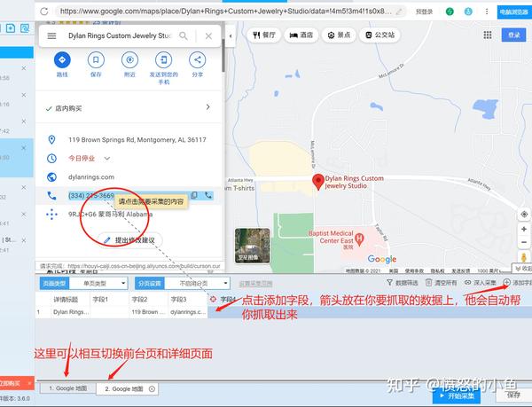Click the 附近 nearby icon
This screenshot has width=532, height=407.
(129, 60)
